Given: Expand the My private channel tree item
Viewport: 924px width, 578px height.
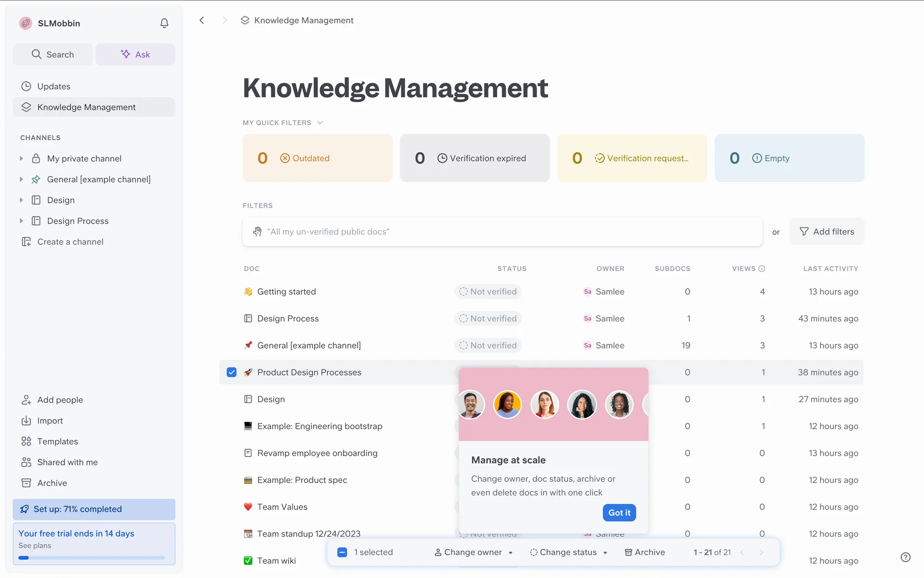Looking at the screenshot, I should tap(21, 158).
